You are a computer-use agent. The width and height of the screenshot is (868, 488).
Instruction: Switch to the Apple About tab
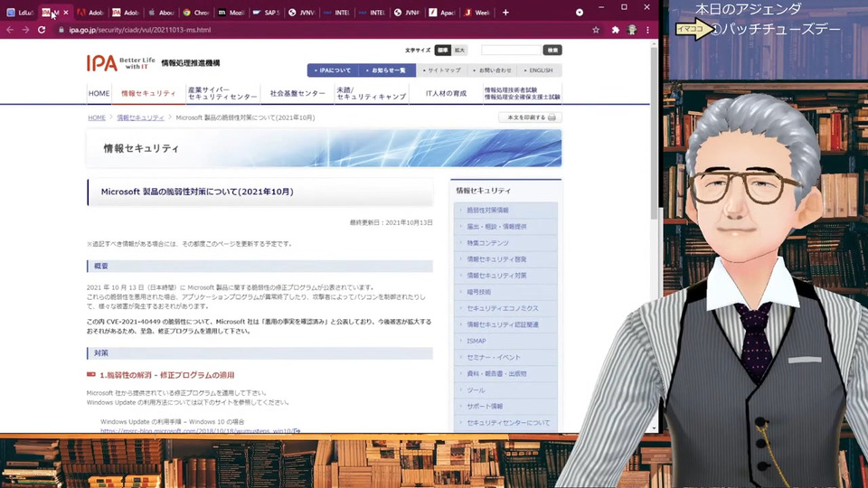(161, 12)
